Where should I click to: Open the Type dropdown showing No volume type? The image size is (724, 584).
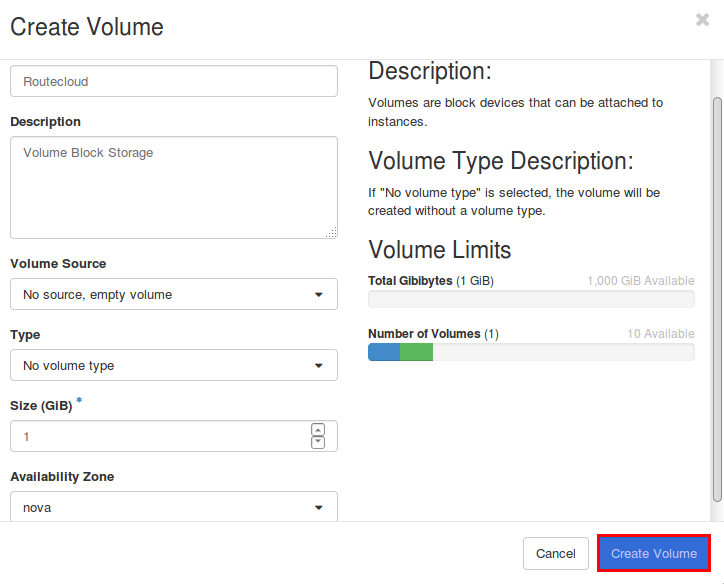pos(174,365)
